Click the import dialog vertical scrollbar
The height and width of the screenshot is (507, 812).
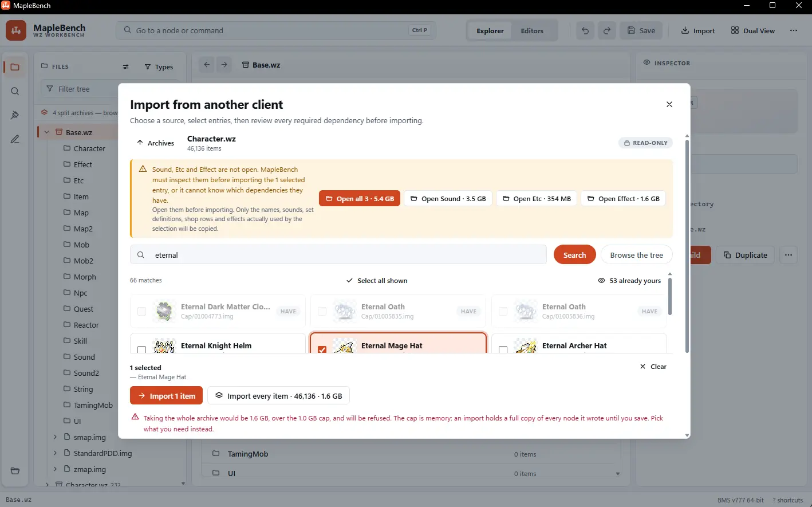click(x=687, y=245)
